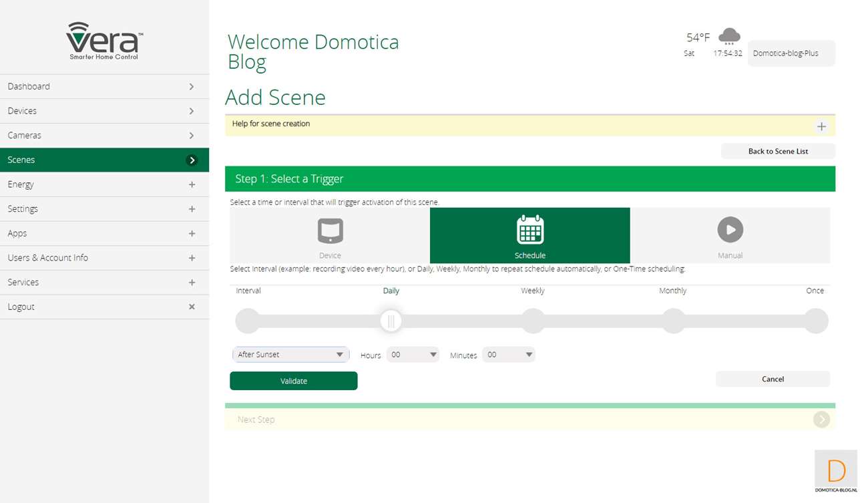868x503 pixels.
Task: Click Back to Scene List
Action: [x=778, y=151]
